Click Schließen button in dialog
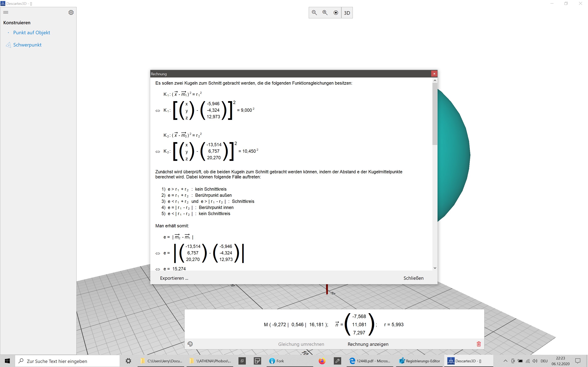Viewport: 588px width, 367px height. pyautogui.click(x=413, y=278)
